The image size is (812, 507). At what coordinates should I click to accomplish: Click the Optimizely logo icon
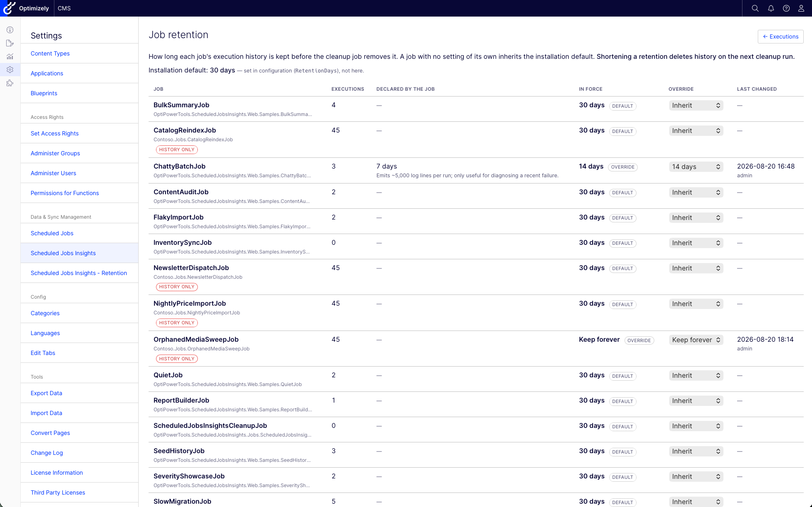(9, 8)
